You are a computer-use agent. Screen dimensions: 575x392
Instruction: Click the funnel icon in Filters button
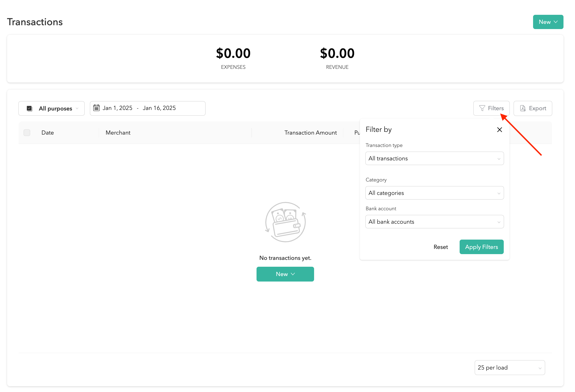click(482, 108)
